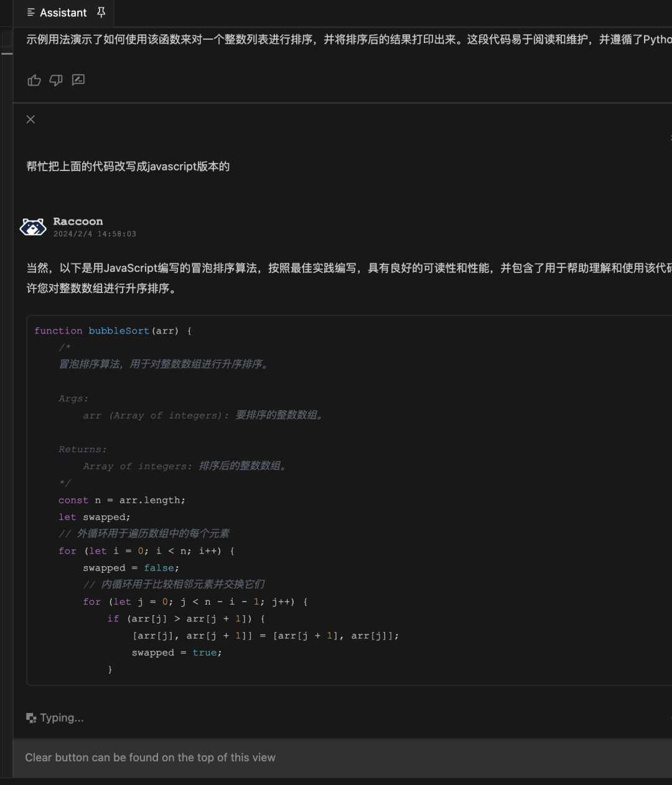This screenshot has height=785, width=672.
Task: Click the Raccoon sender name
Action: (78, 221)
